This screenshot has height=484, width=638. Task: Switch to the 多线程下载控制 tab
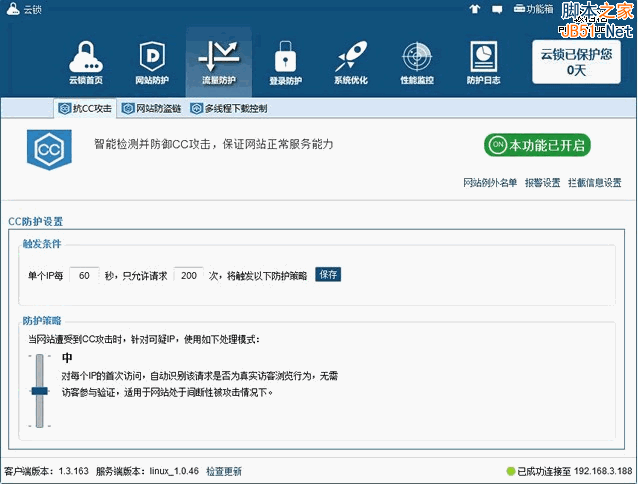click(222, 108)
